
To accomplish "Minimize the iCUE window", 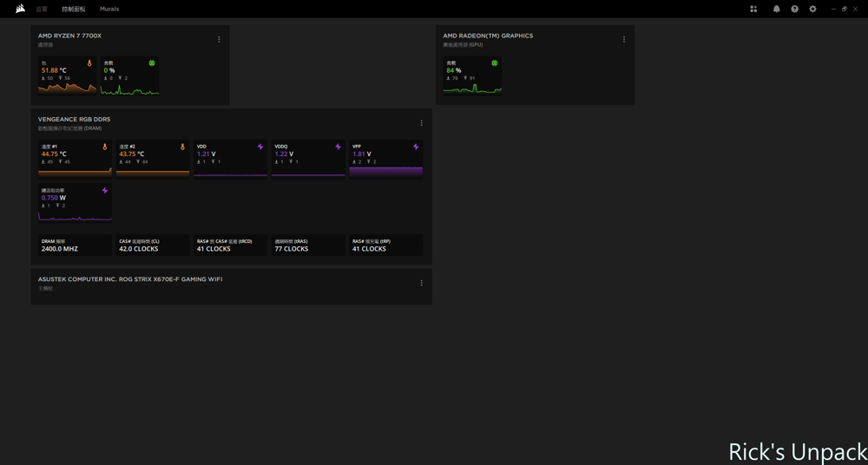I will [833, 9].
